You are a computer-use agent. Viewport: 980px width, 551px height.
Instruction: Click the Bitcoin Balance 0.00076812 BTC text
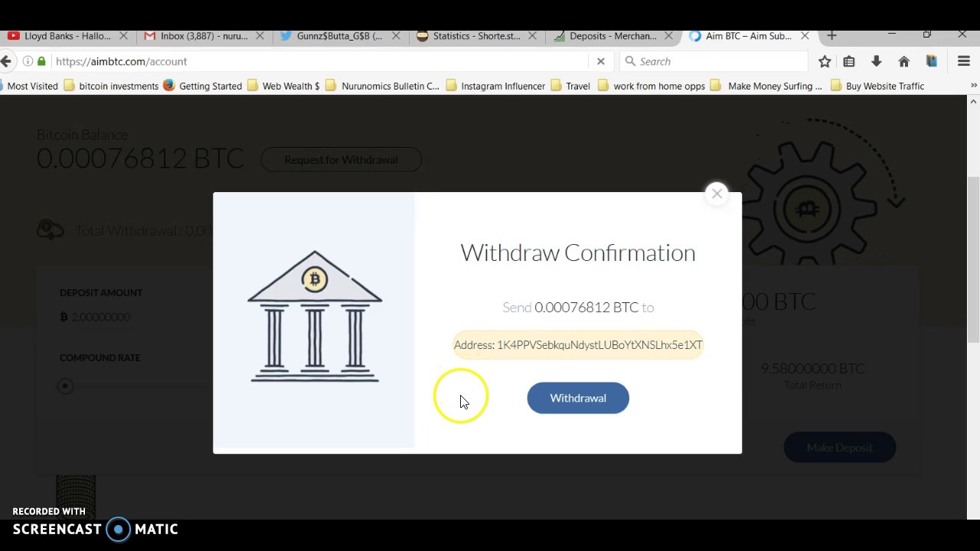[x=140, y=158]
